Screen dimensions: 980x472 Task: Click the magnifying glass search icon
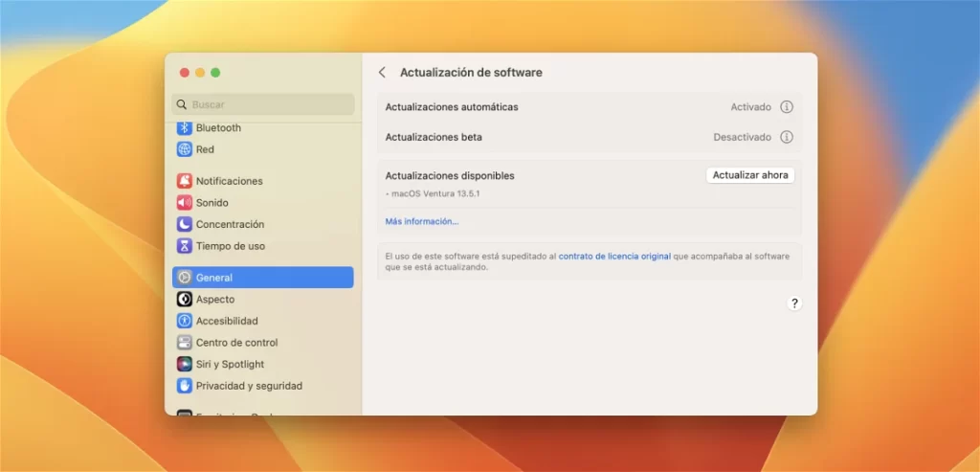[x=182, y=104]
